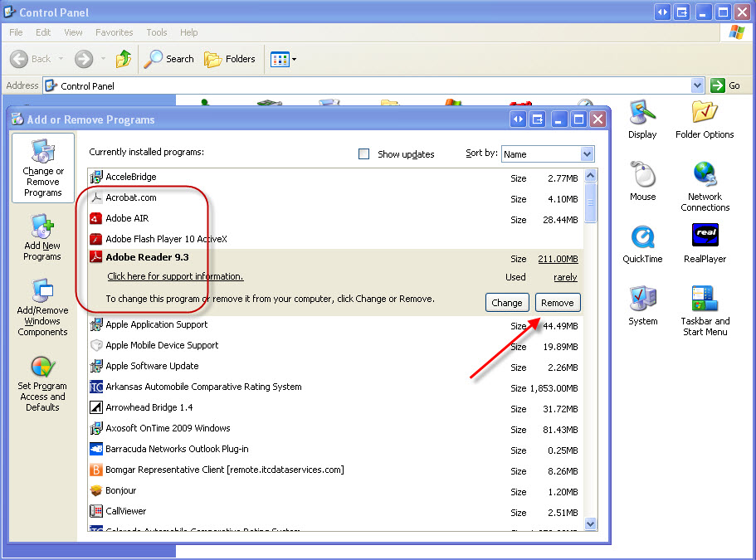Open the QuickTime icon
The height and width of the screenshot is (560, 756).
coord(642,244)
